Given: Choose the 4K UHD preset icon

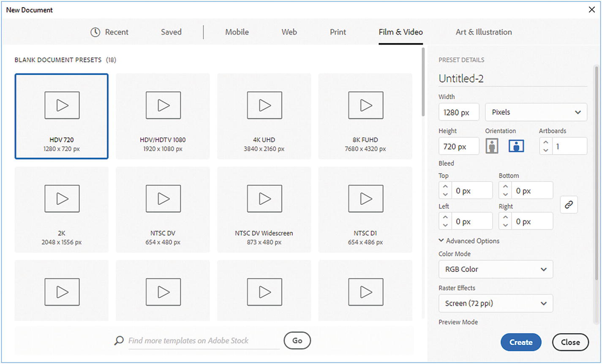Looking at the screenshot, I should tap(264, 105).
